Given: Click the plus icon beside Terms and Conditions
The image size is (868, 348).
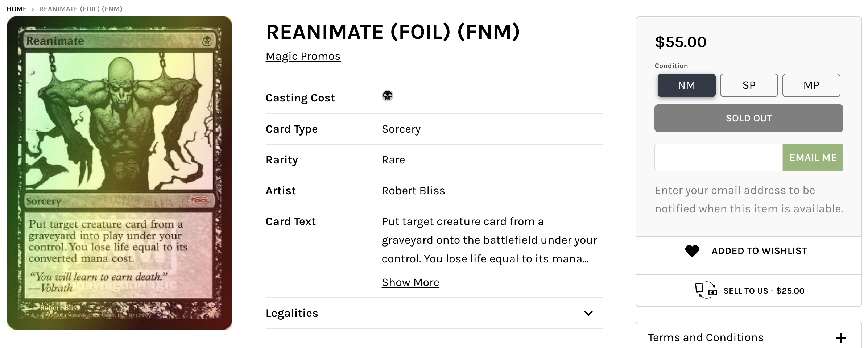Looking at the screenshot, I should [841, 338].
